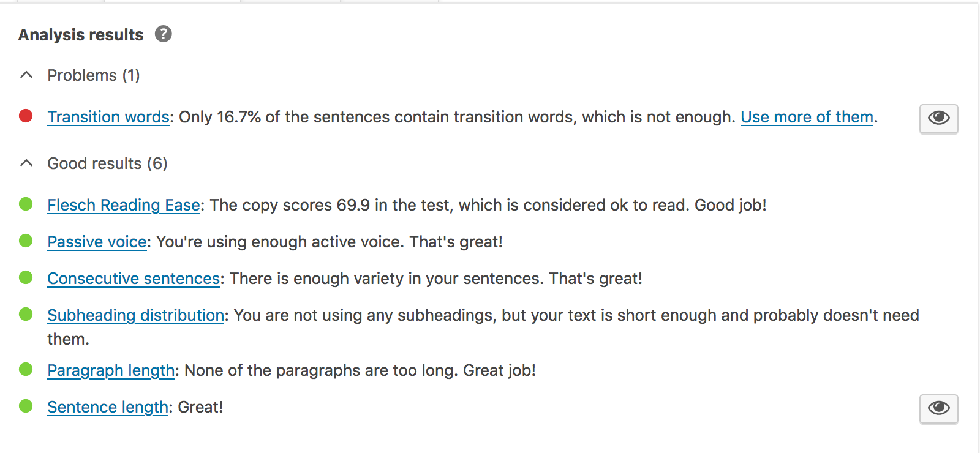Open the Flesch Reading Ease score link
Image resolution: width=980 pixels, height=453 pixels.
[123, 204]
